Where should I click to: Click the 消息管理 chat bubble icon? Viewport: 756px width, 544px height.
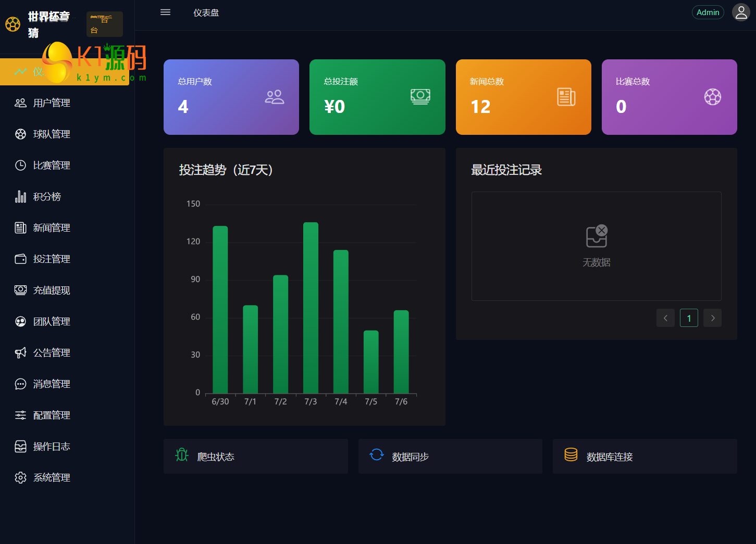pyautogui.click(x=20, y=384)
